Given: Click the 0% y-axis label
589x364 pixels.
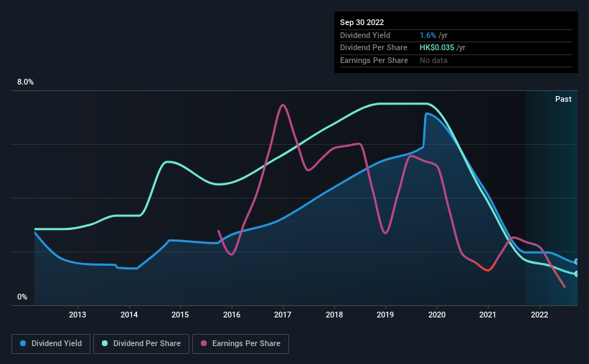Looking at the screenshot, I should [22, 297].
